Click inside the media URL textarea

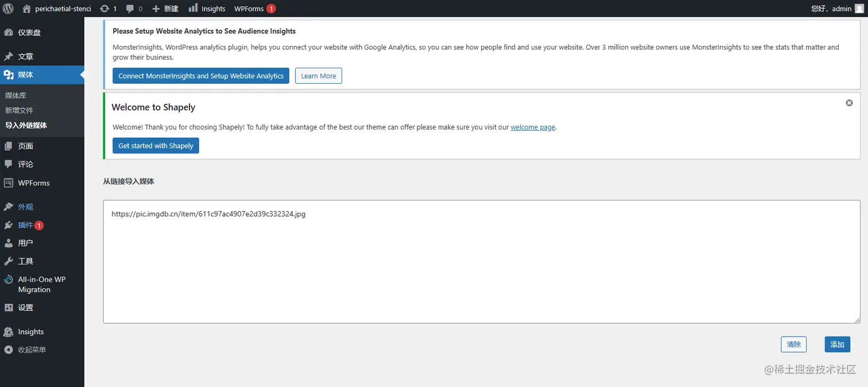pyautogui.click(x=482, y=261)
